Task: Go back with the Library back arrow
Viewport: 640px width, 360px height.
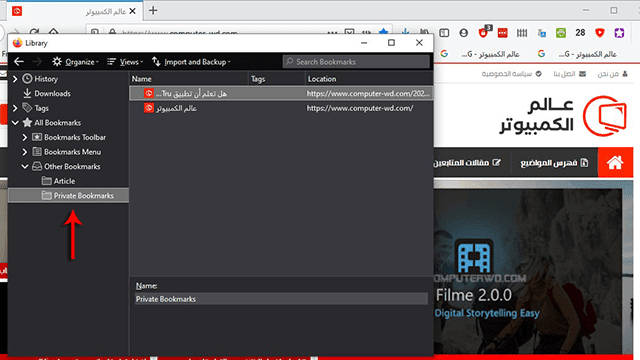Action: click(19, 62)
